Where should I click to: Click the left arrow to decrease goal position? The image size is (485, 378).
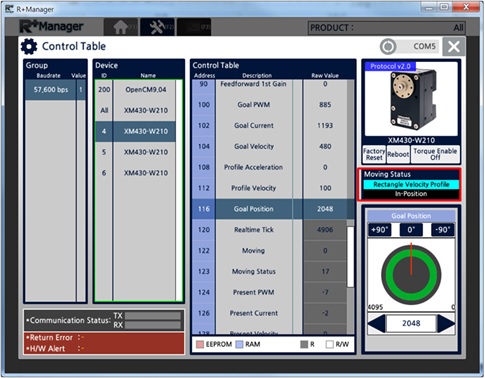(x=377, y=323)
